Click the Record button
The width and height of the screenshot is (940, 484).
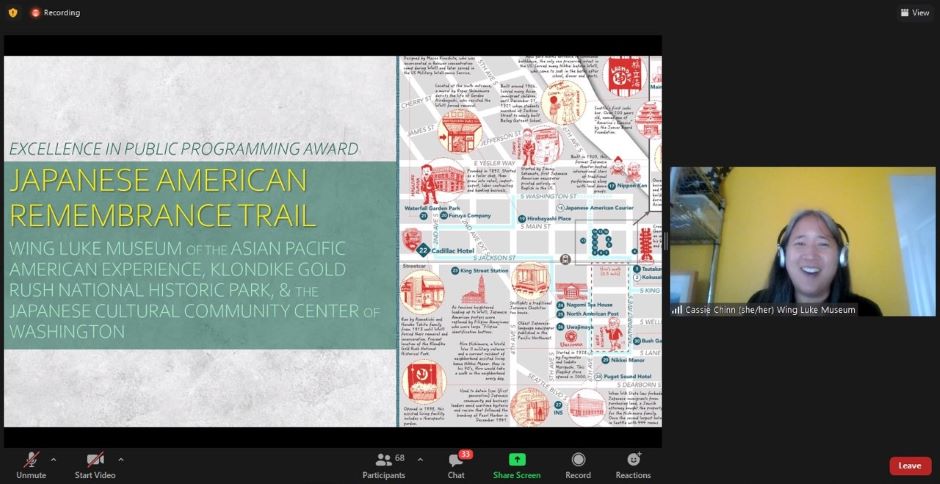click(x=578, y=465)
